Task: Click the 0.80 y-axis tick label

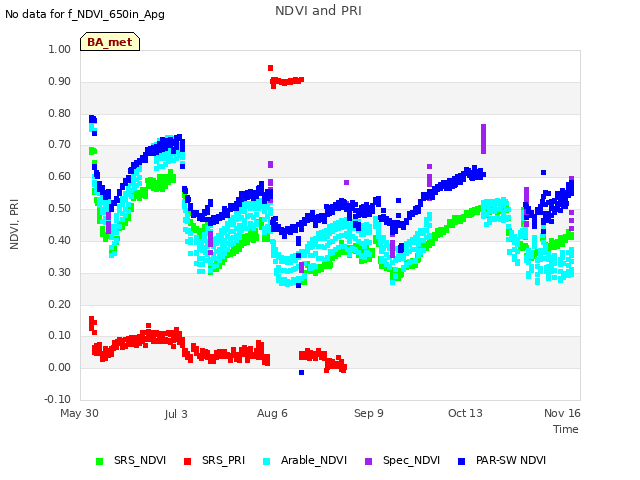Action: pyautogui.click(x=60, y=113)
